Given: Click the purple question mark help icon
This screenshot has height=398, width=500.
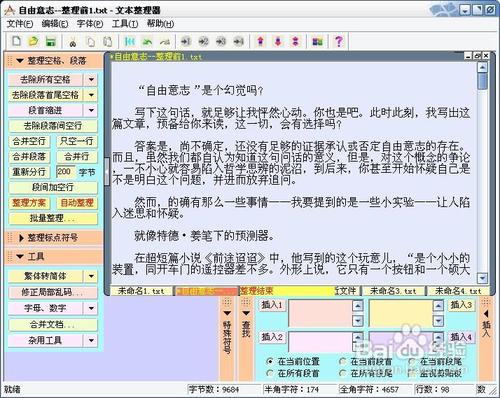Looking at the screenshot, I should pyautogui.click(x=339, y=41).
